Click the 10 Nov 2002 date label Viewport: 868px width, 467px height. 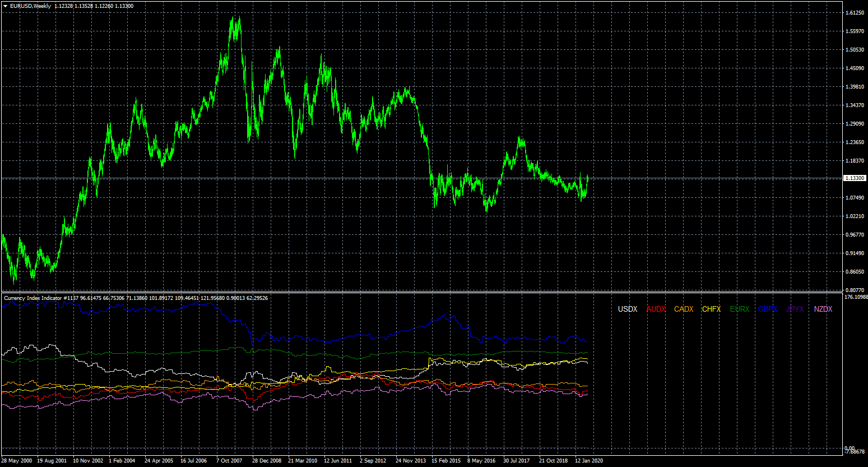click(89, 461)
